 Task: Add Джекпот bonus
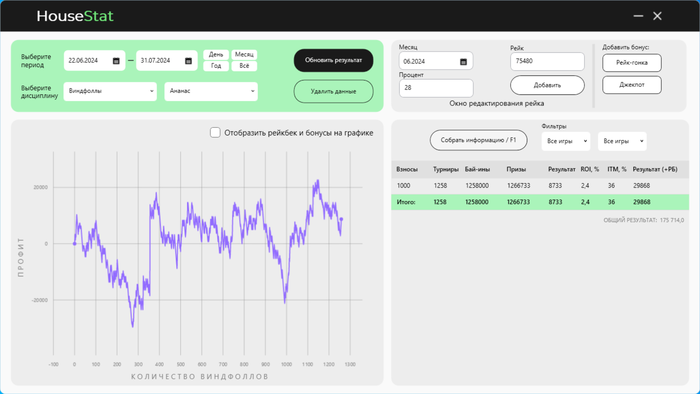point(632,85)
